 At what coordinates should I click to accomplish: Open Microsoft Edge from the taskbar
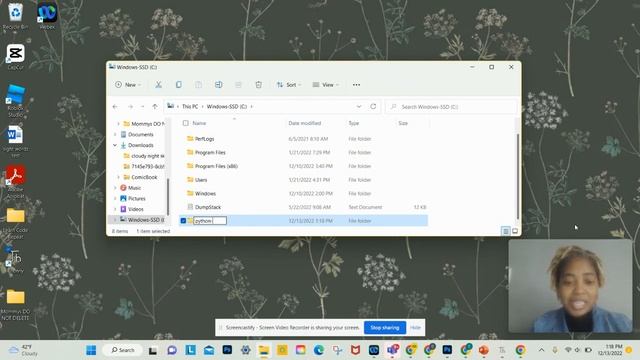[319, 350]
